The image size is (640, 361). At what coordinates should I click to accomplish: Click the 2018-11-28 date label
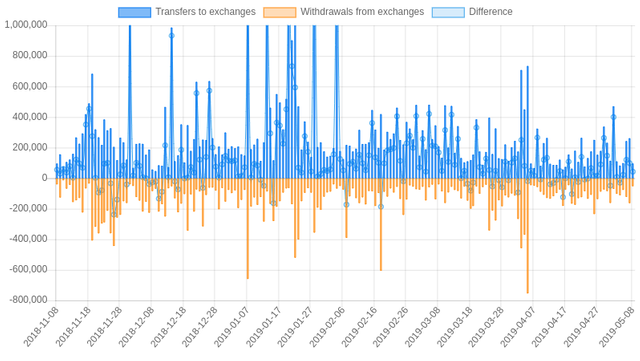(x=104, y=327)
